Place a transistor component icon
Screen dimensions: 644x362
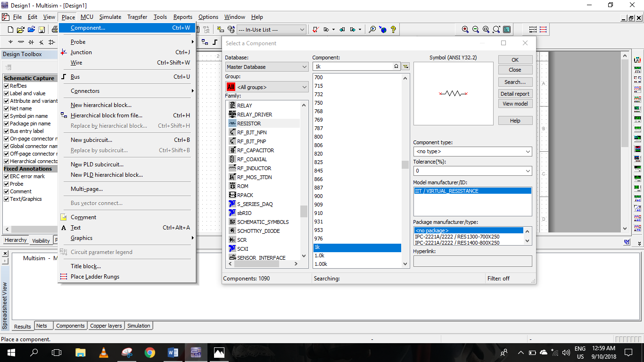click(x=41, y=42)
